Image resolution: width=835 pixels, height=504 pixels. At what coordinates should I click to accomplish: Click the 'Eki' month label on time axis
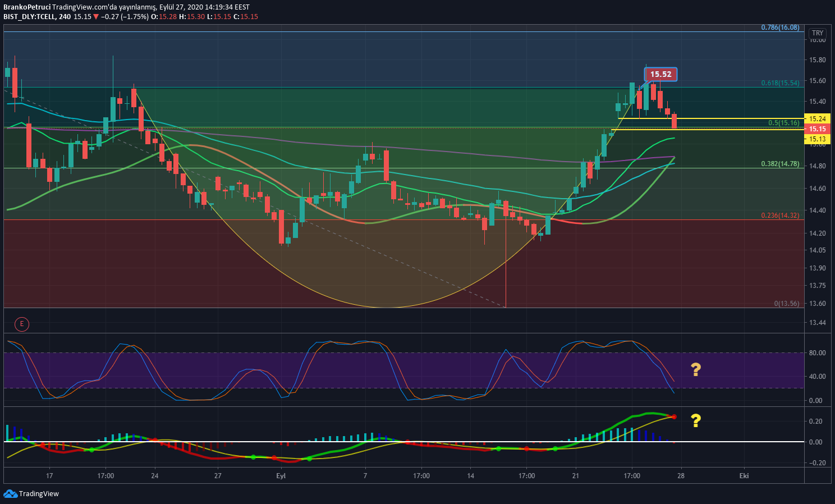744,476
